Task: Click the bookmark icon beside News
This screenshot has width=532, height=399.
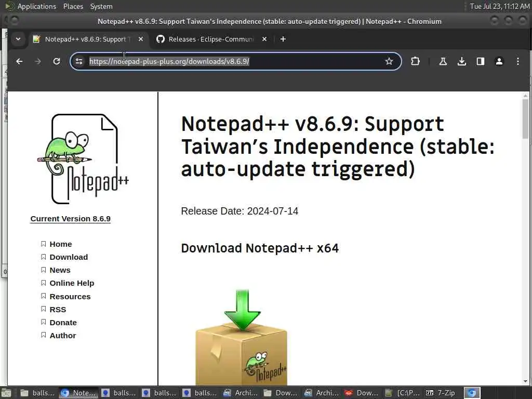Action: coord(44,270)
